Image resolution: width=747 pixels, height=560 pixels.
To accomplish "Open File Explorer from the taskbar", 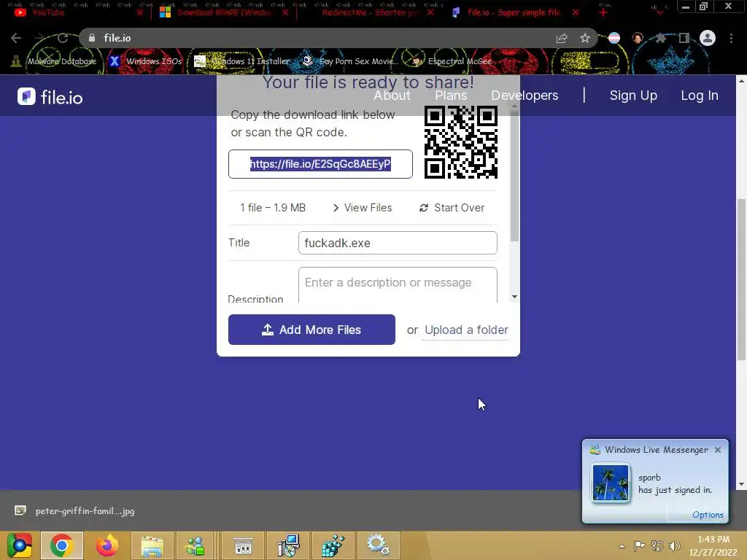I will (x=152, y=545).
